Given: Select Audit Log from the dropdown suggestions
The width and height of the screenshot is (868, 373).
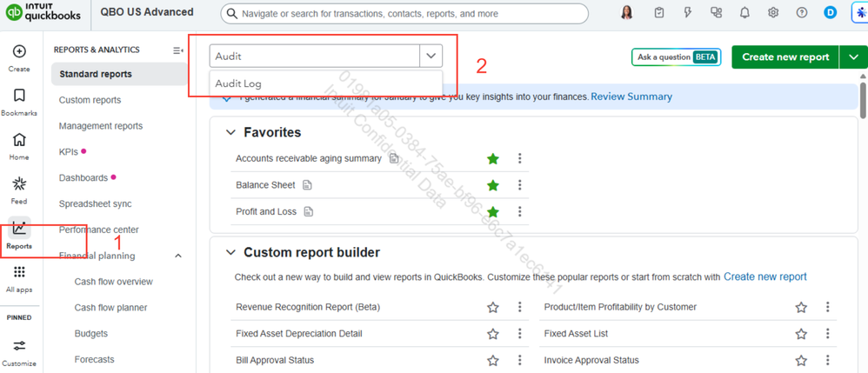Looking at the screenshot, I should point(326,84).
